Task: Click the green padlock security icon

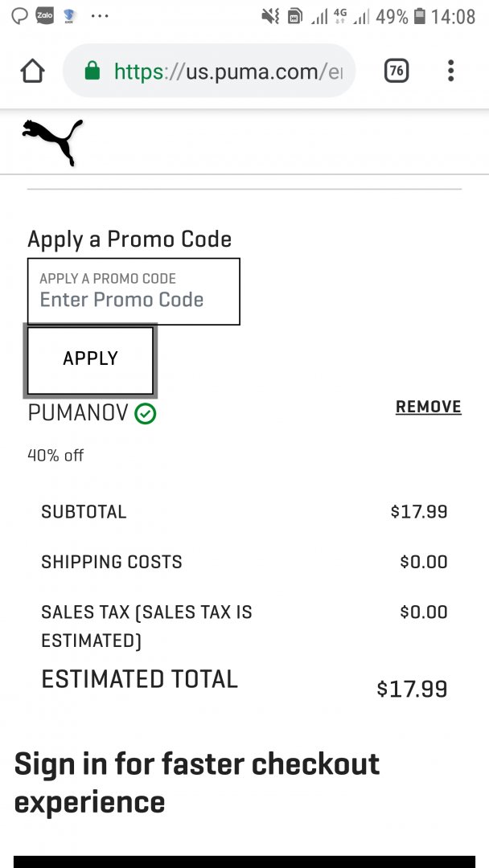Action: (92, 72)
